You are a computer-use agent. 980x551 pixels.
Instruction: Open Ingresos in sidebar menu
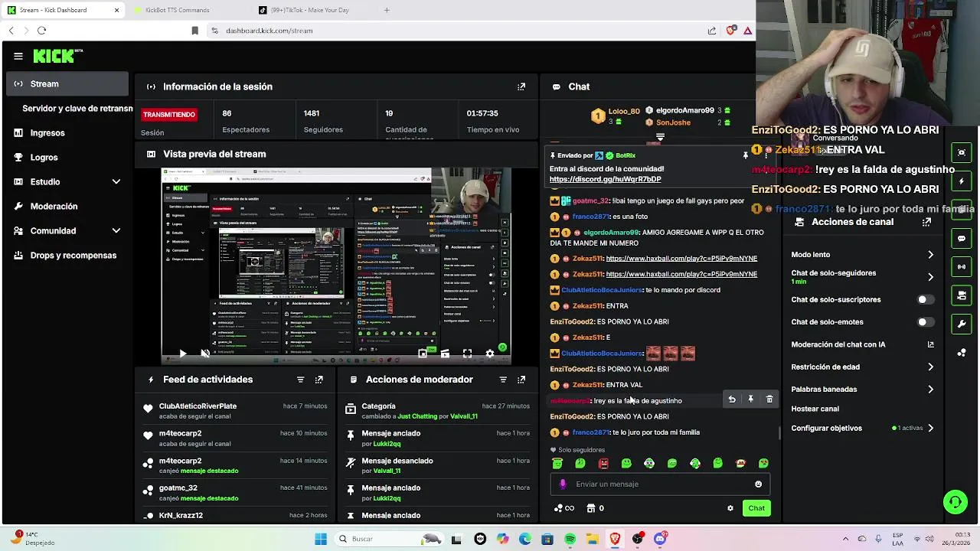[x=67, y=132]
